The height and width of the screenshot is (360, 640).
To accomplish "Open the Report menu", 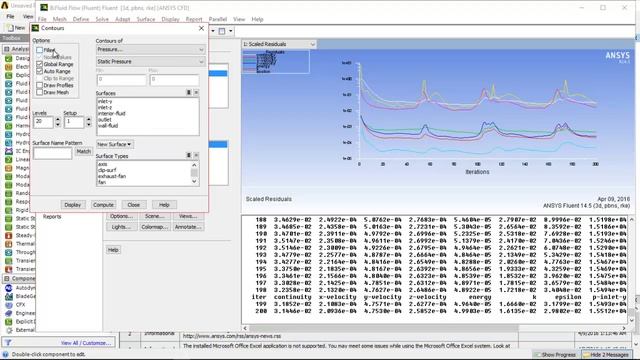I will tap(194, 19).
